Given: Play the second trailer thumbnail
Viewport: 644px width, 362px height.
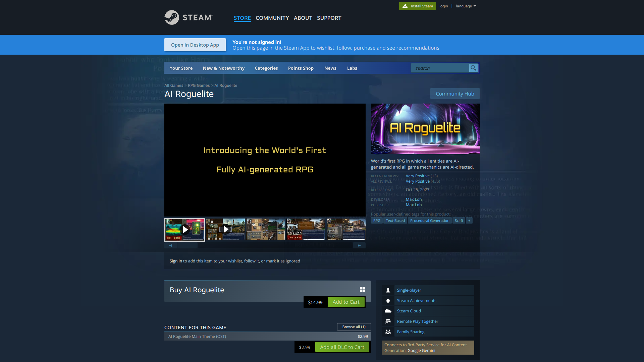Looking at the screenshot, I should (225, 230).
